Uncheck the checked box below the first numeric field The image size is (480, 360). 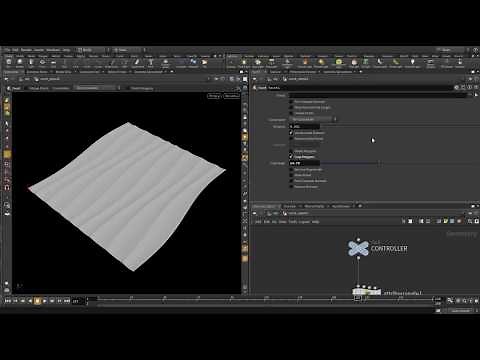pyautogui.click(x=291, y=133)
